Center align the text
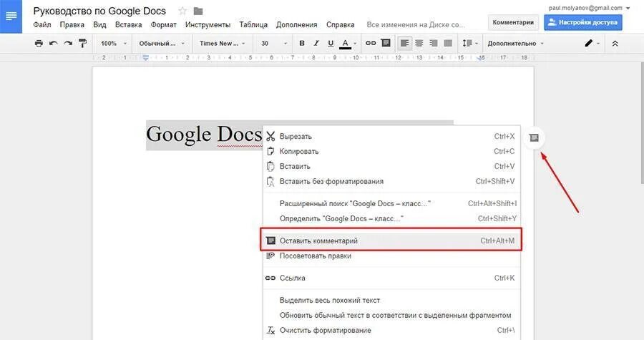The height and width of the screenshot is (340, 644). pos(419,43)
